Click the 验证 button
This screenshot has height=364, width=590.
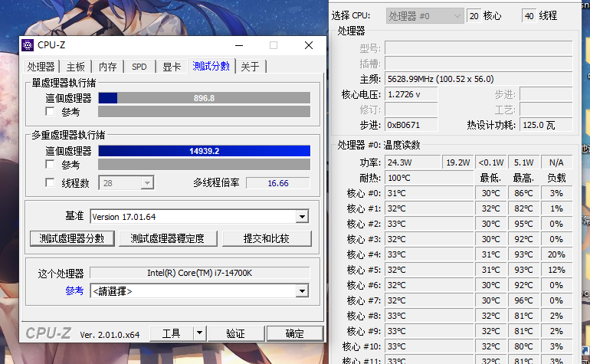click(x=236, y=333)
